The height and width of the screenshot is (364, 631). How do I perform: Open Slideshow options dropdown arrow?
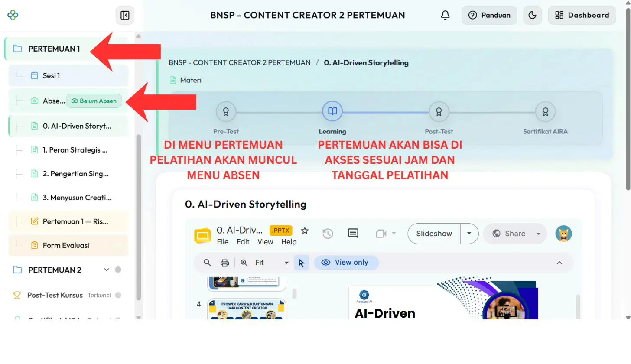click(469, 234)
